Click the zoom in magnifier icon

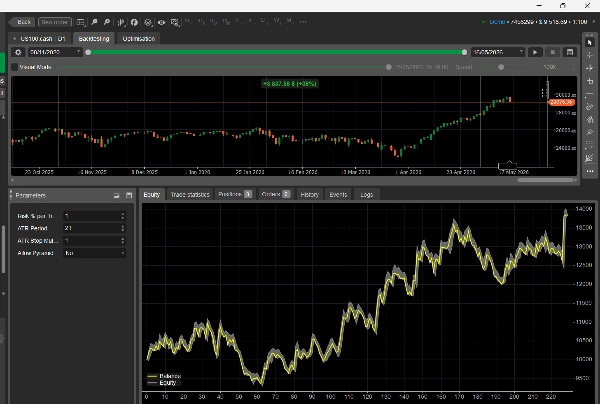[94, 22]
